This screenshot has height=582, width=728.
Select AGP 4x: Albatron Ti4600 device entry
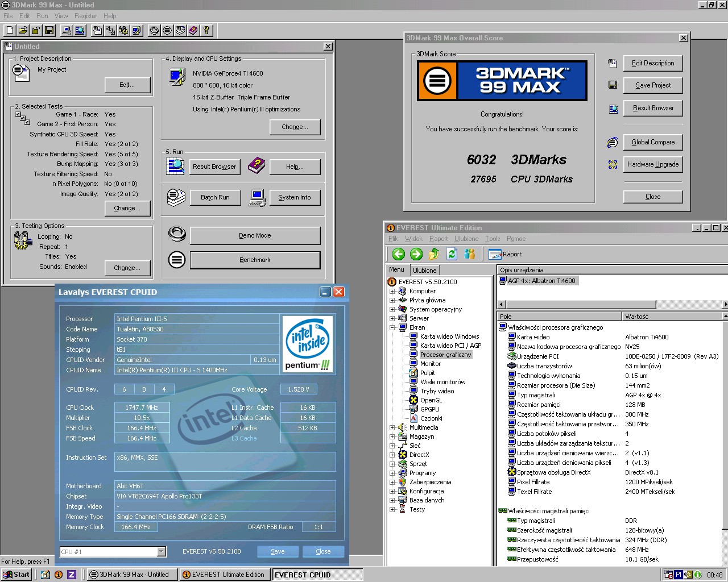click(538, 281)
